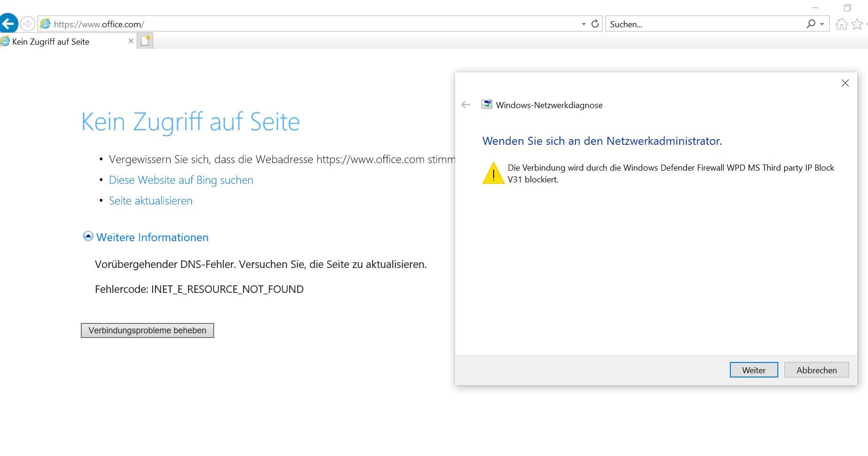Image resolution: width=868 pixels, height=456 pixels.
Task: Restore down the browser window
Action: 847,8
